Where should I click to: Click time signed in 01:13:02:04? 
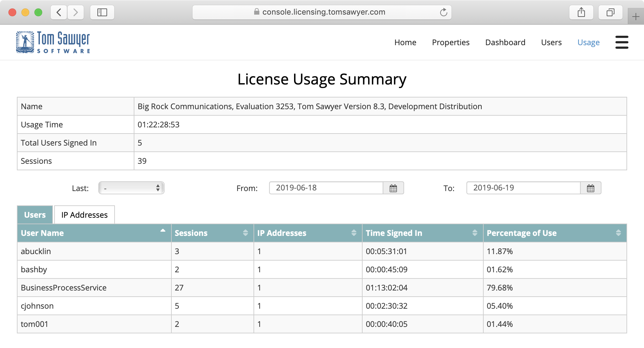[387, 288]
